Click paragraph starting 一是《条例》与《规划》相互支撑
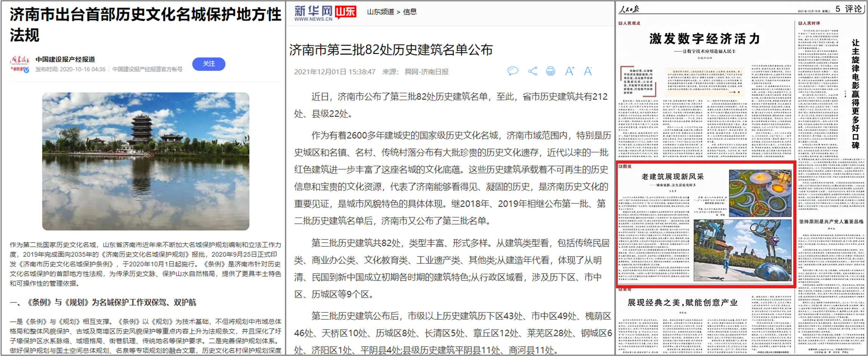Image resolution: width=868 pixels, height=356 pixels. pos(145,336)
